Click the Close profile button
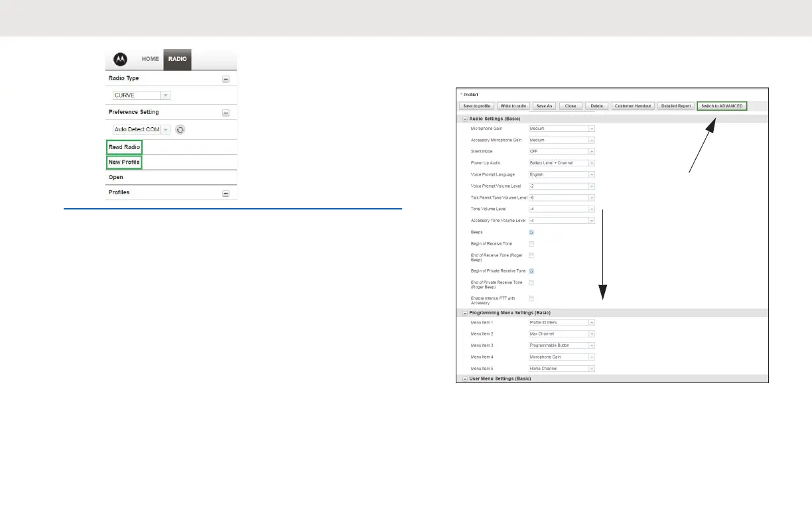This screenshot has width=812, height=525. [x=570, y=106]
